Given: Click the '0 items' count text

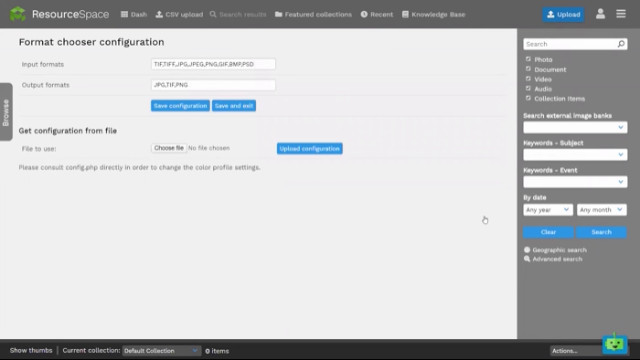Looking at the screenshot, I should point(217,351).
